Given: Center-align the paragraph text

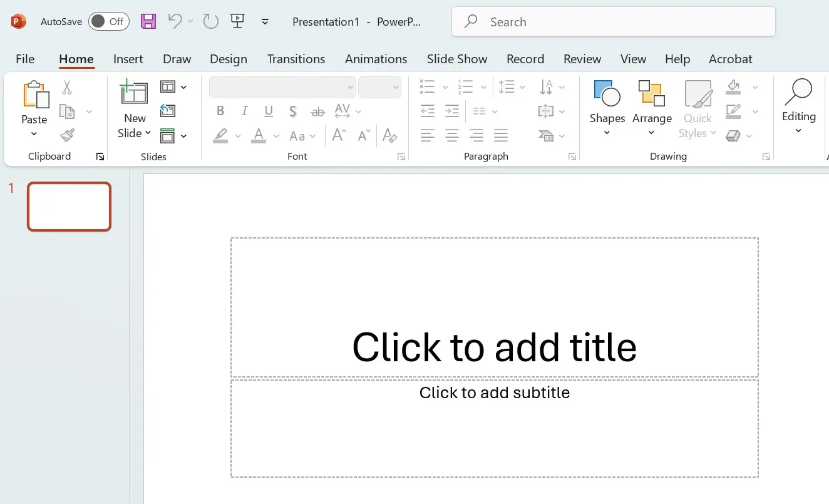Looking at the screenshot, I should coord(452,135).
